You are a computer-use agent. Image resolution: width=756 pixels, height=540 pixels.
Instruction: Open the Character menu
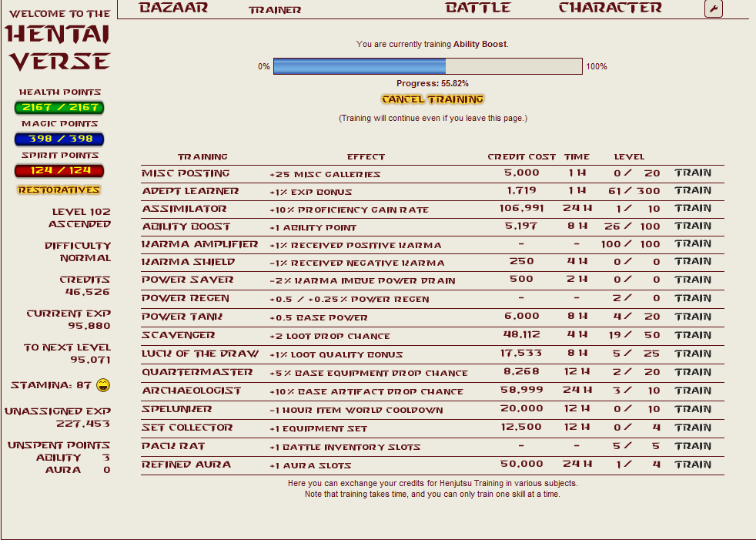pos(610,8)
